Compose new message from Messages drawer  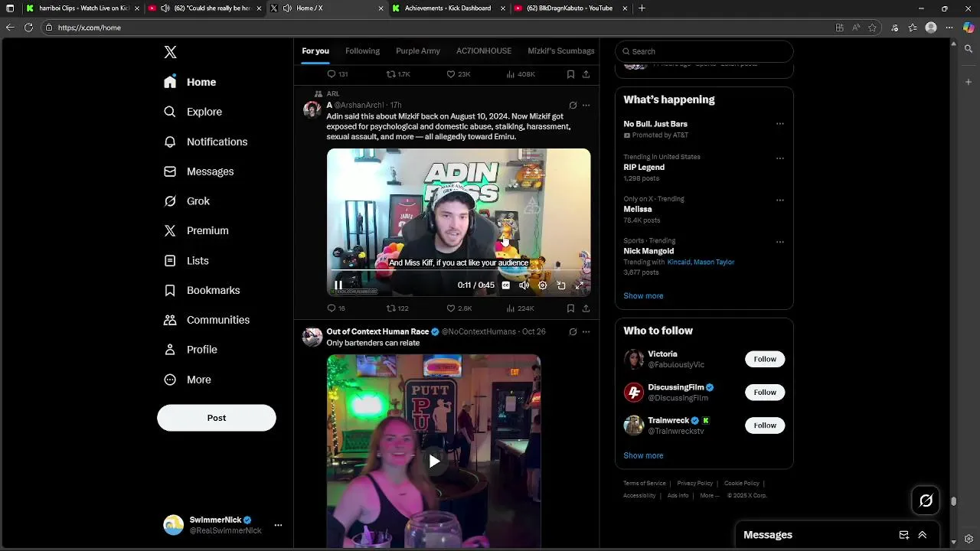tap(904, 535)
